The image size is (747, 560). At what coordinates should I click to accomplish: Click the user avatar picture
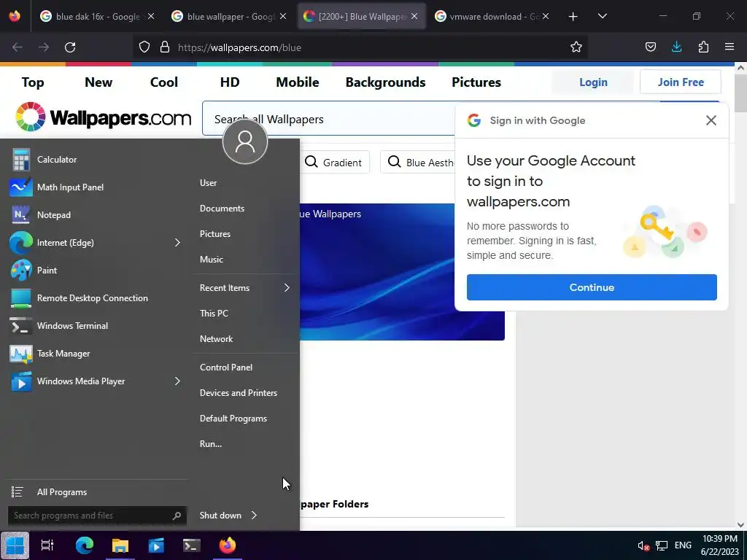(245, 141)
